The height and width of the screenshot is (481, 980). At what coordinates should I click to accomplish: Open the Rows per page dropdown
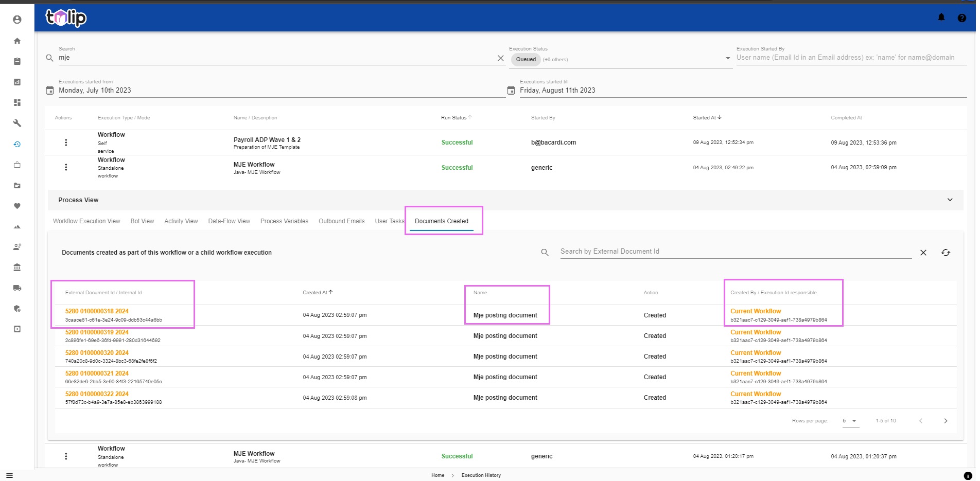coord(850,421)
